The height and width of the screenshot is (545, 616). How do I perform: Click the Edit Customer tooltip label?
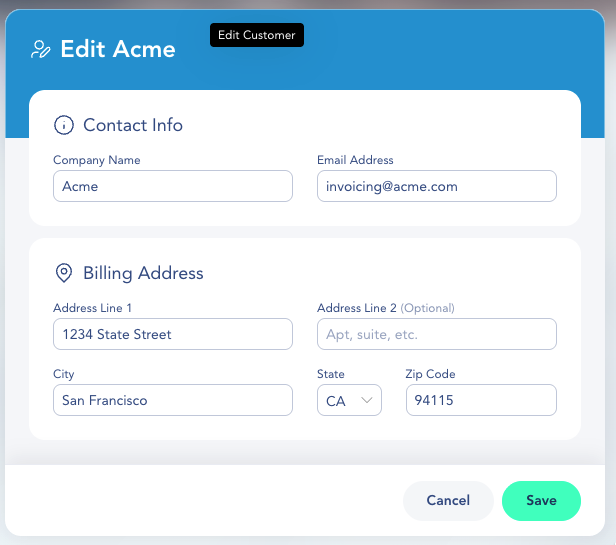256,35
